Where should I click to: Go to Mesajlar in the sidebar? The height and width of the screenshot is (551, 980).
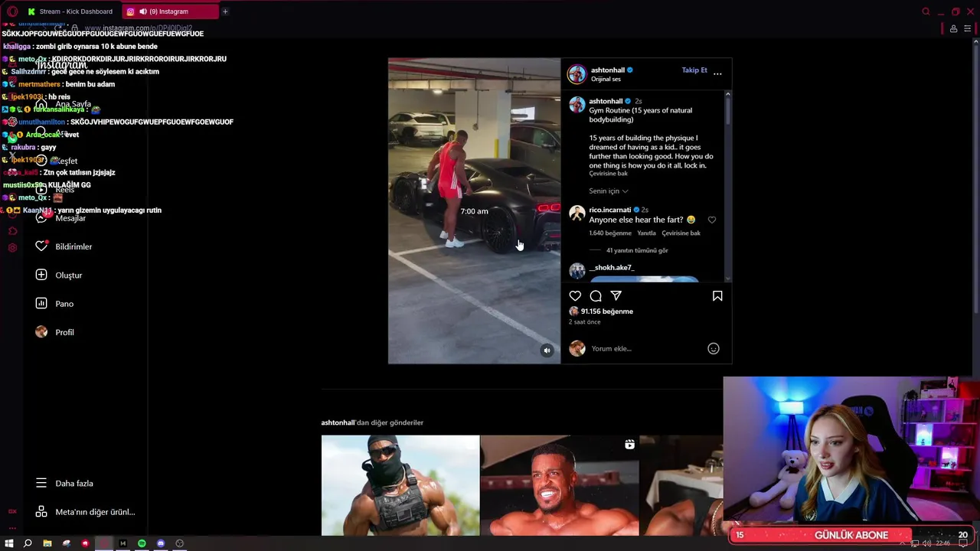tap(70, 218)
